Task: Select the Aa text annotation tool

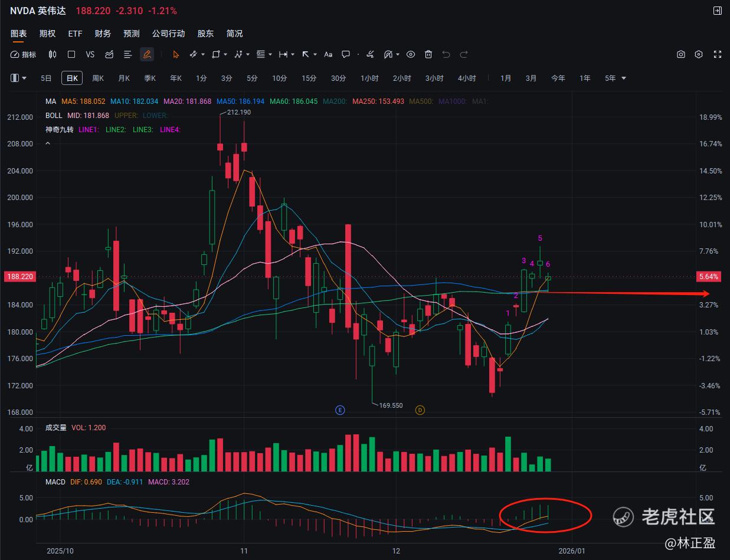Action: point(329,54)
